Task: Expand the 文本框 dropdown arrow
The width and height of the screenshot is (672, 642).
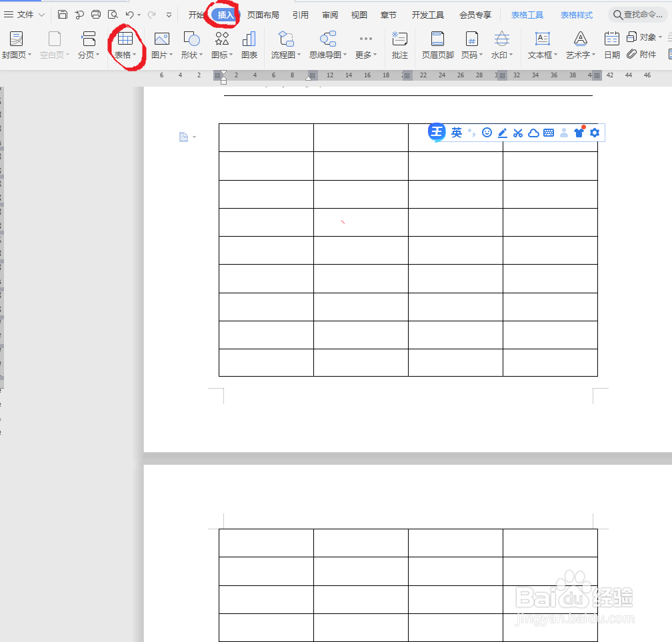Action: click(556, 55)
